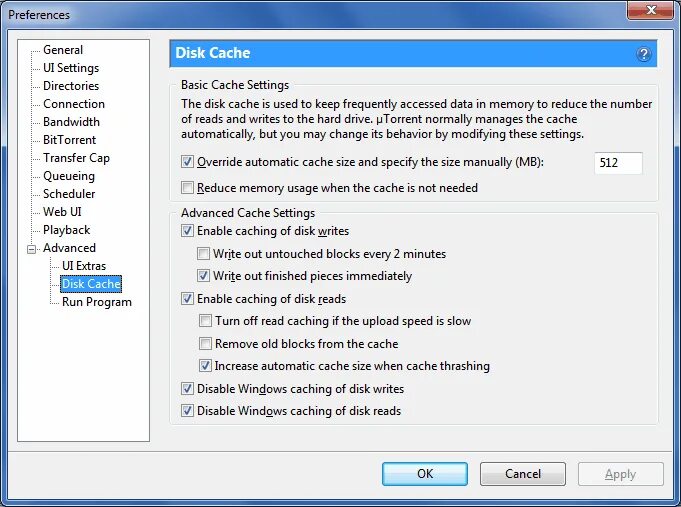Click the cache size field showing 512
Screen dimensions: 681x507
coord(618,163)
